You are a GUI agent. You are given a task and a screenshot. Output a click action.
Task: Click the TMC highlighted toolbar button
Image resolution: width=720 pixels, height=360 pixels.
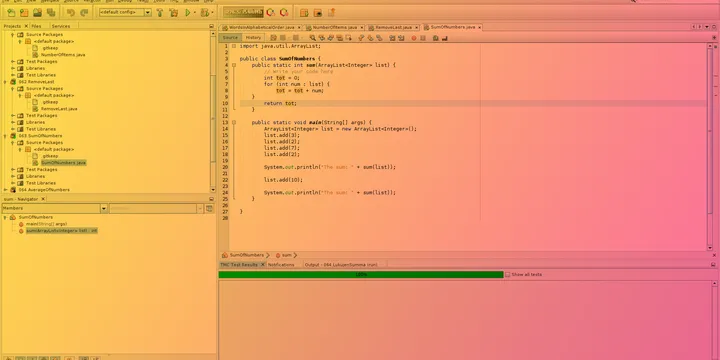click(243, 12)
